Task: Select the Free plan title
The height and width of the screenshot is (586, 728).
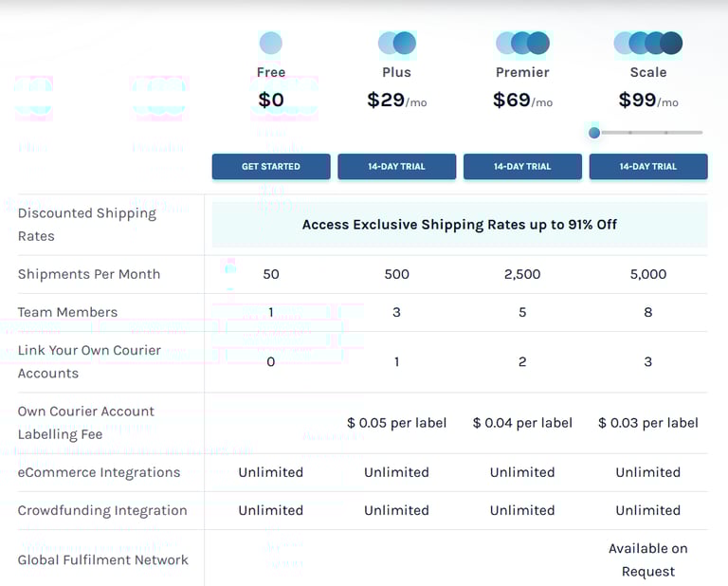Action: 270,73
